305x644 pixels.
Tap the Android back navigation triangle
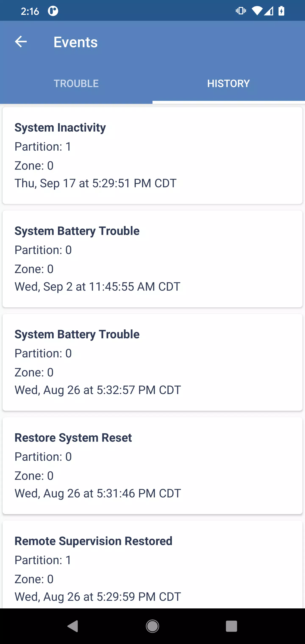pos(73,626)
